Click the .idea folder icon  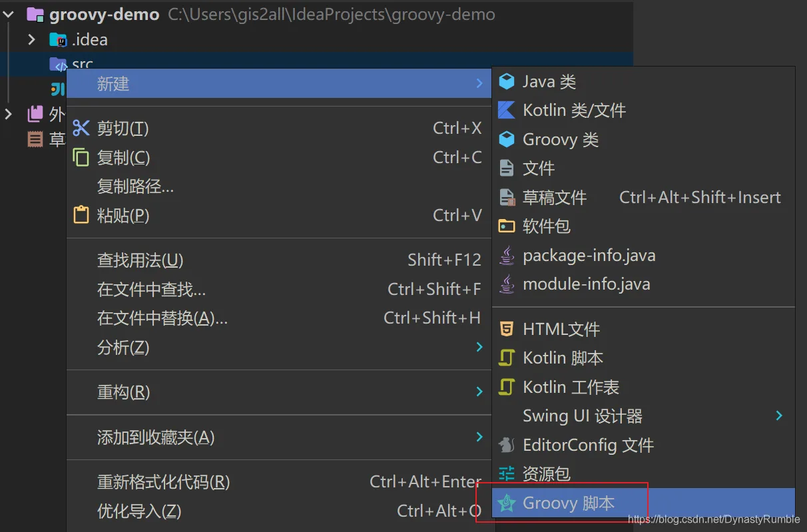point(59,40)
